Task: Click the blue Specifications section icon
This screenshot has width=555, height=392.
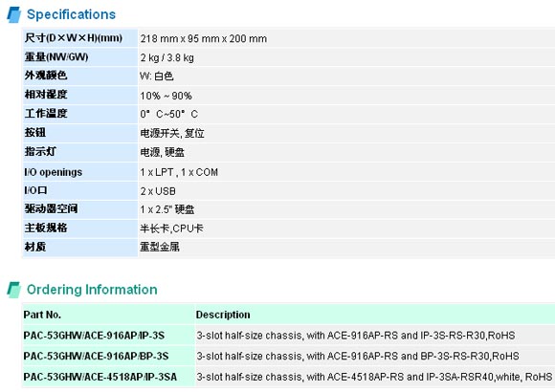Action: click(x=13, y=14)
